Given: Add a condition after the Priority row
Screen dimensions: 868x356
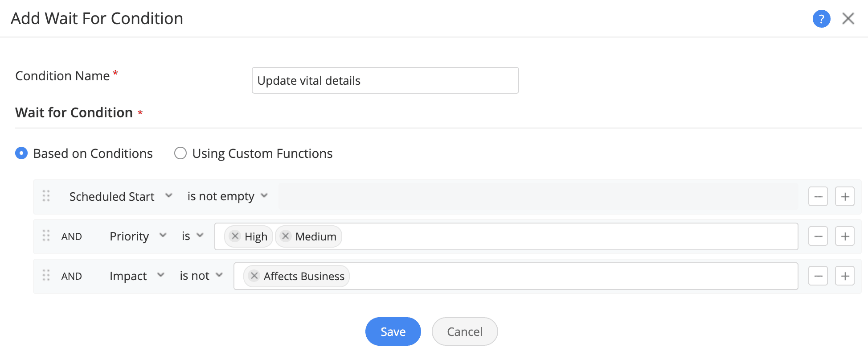Looking at the screenshot, I should click(x=844, y=236).
